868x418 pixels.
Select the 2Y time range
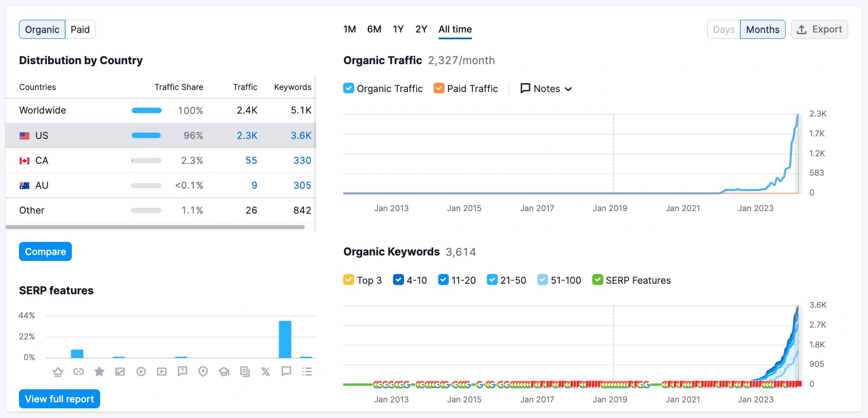click(x=421, y=29)
